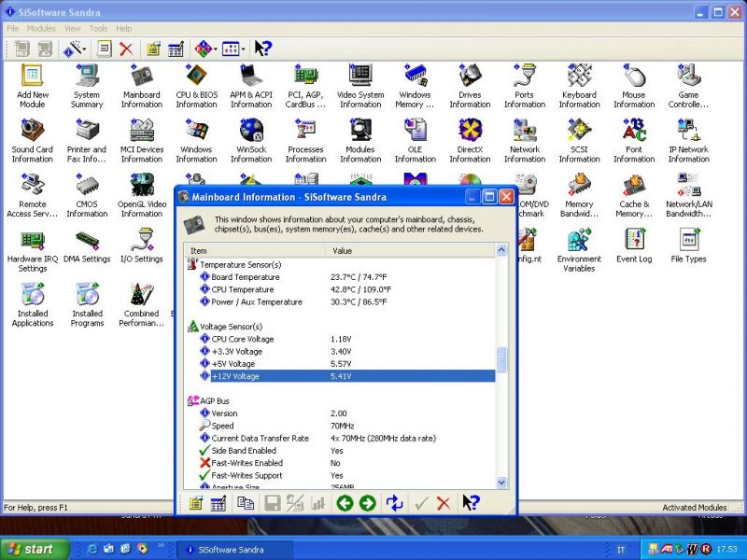Screen dimensions: 747x560
Task: Click scroll down arrow in Mainboard list
Action: coord(501,483)
